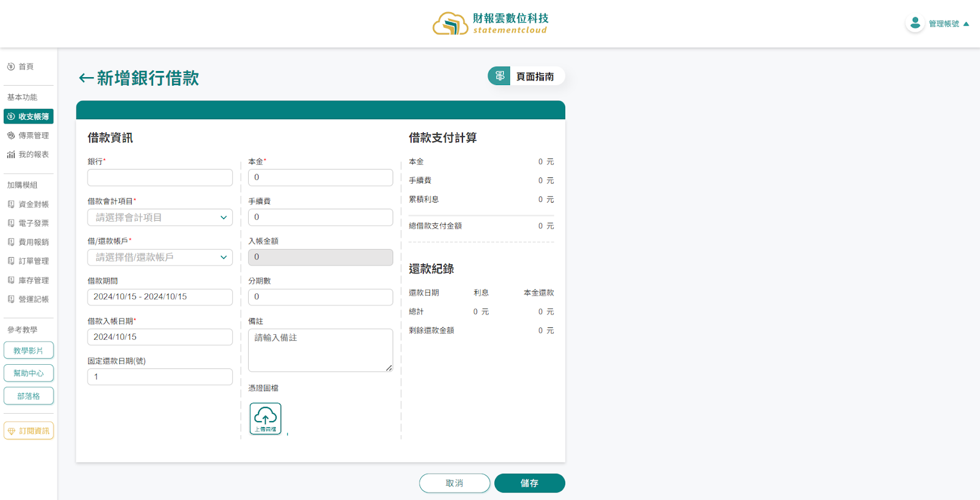The height and width of the screenshot is (500, 980).
Task: Click the 部落格 button
Action: click(29, 396)
